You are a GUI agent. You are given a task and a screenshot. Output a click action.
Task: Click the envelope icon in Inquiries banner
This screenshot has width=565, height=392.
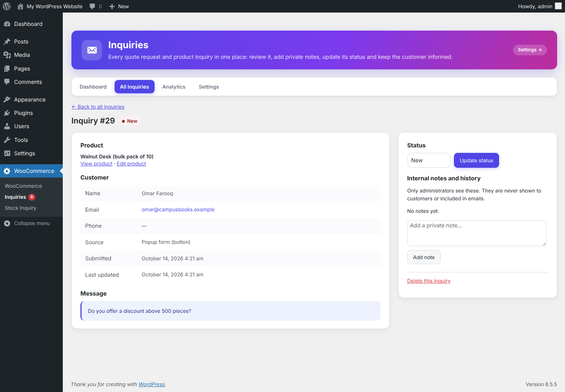coord(92,50)
